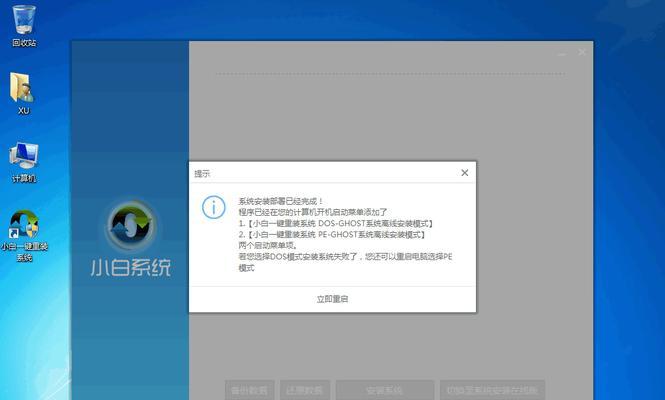
Task: Close the 小白系统 main window
Action: tap(582, 52)
